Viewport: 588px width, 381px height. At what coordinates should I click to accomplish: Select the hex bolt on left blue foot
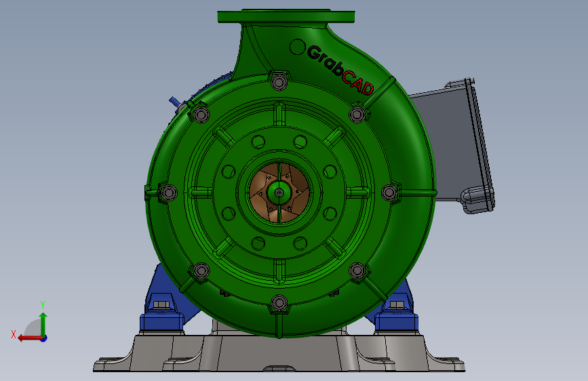pyautogui.click(x=161, y=304)
